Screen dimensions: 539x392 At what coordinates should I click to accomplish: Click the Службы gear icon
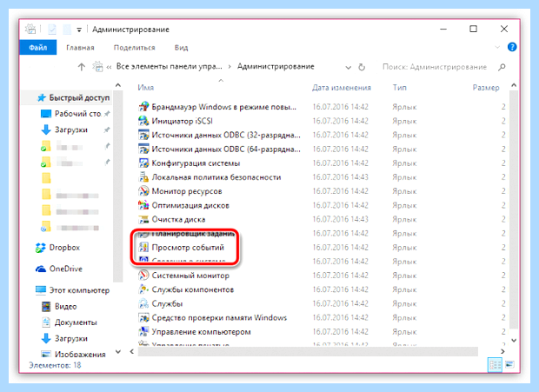[x=143, y=303]
